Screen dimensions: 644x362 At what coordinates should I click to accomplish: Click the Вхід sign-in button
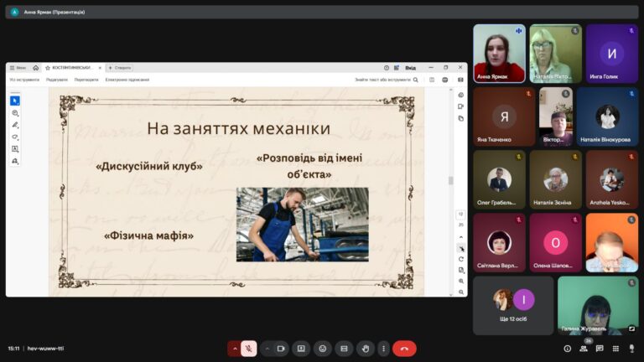pos(410,68)
